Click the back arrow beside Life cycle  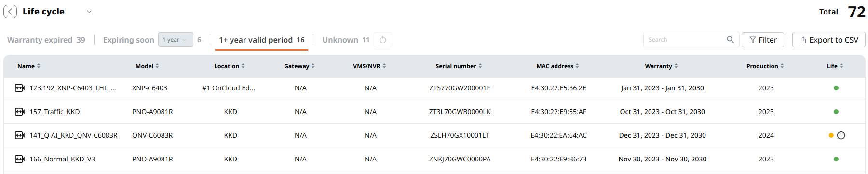pyautogui.click(x=10, y=12)
